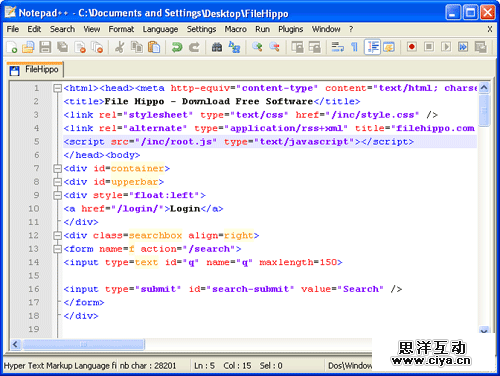Viewport: 500px width, 376px height.
Task: Create a new file with the New icon
Action: coord(12,47)
